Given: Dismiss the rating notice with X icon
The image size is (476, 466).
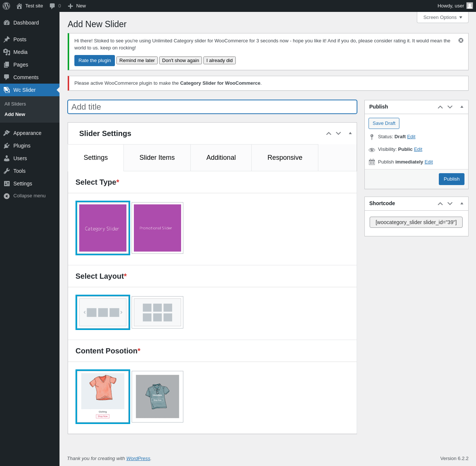Looking at the screenshot, I should click(461, 40).
